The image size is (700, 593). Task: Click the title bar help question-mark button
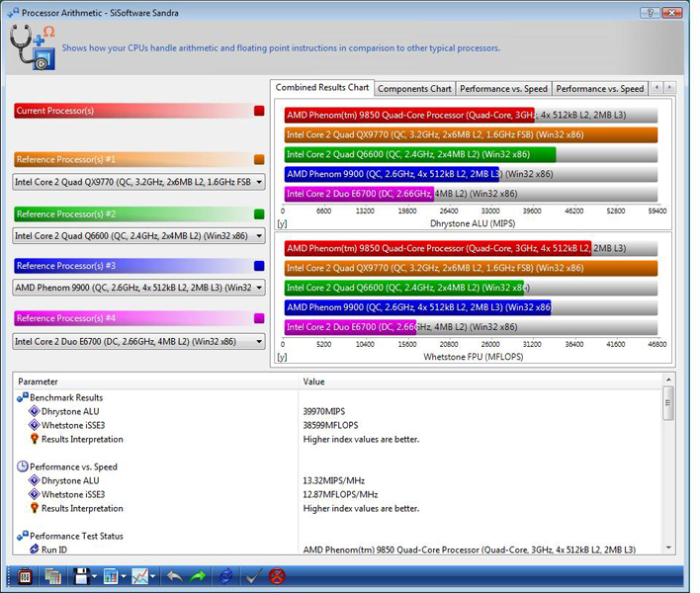pyautogui.click(x=650, y=13)
